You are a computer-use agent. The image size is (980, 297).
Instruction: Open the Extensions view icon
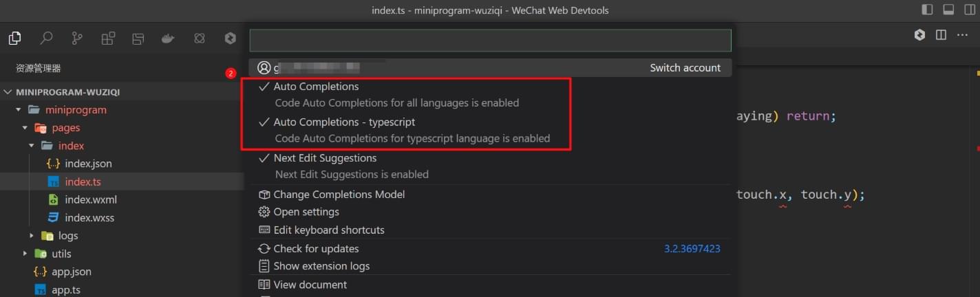point(108,38)
